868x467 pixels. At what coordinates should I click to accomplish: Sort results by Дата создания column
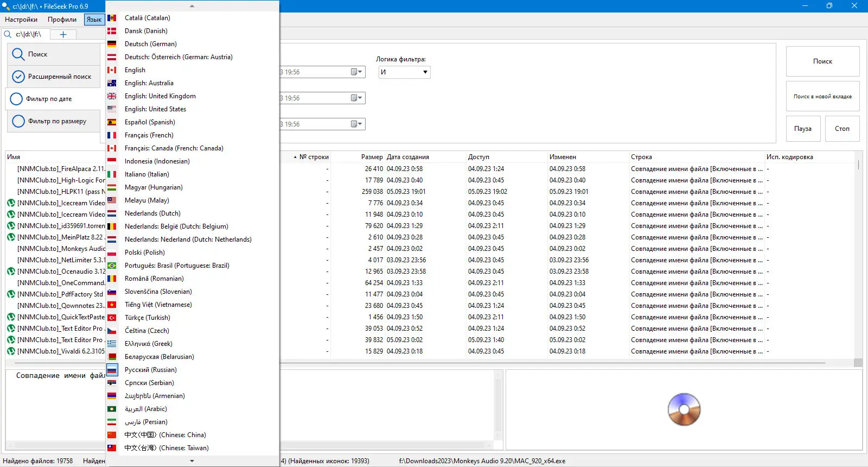point(425,157)
